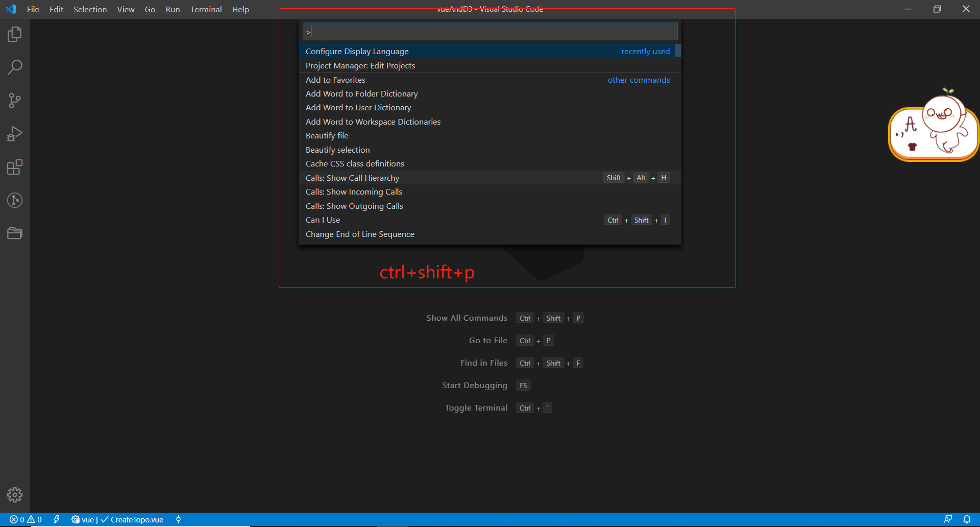Open the Run and Debug panel
980x527 pixels.
point(15,133)
